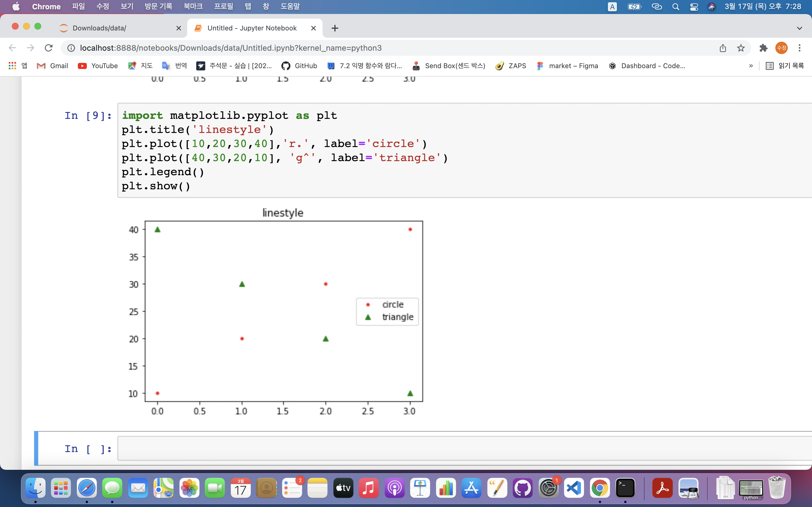Click the browser reload page icon

(49, 48)
